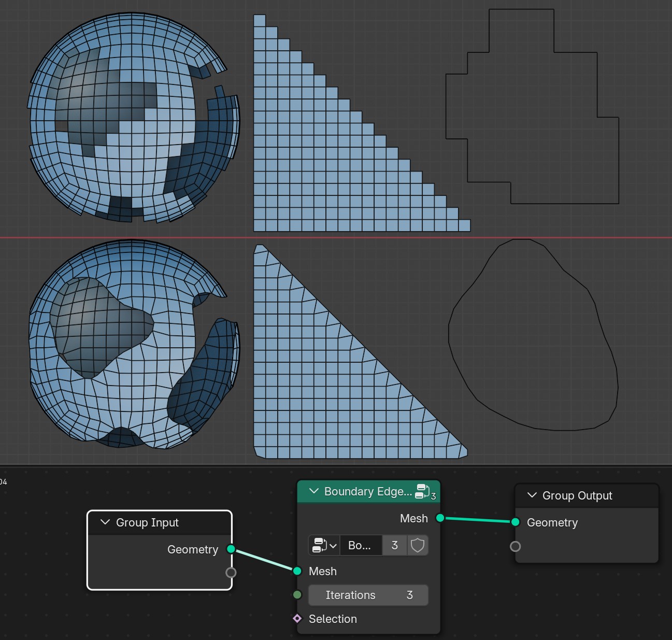Select the Boundary Edge node title
Image resolution: width=672 pixels, height=640 pixels.
tap(368, 491)
